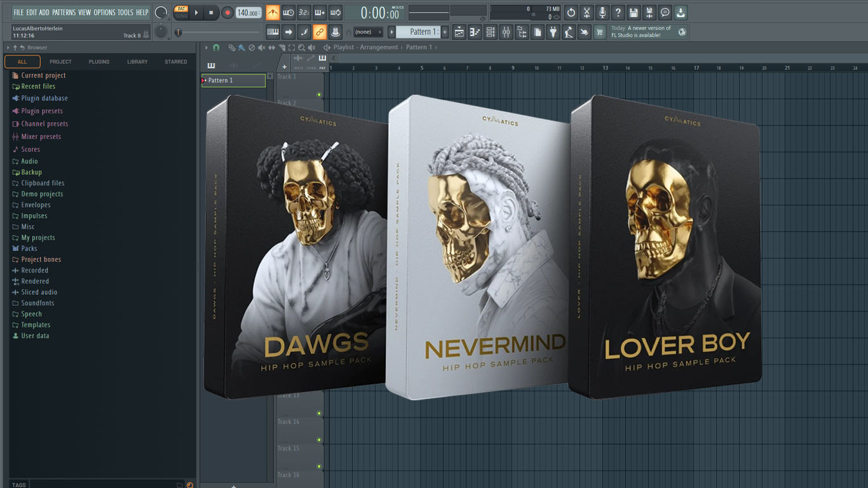Select the playlist paint brush tool

(x=241, y=47)
